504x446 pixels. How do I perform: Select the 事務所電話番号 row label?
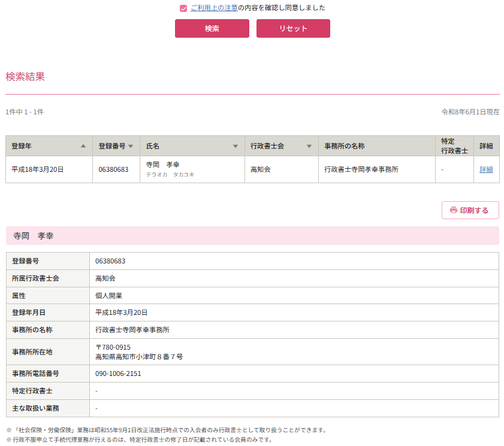36,374
